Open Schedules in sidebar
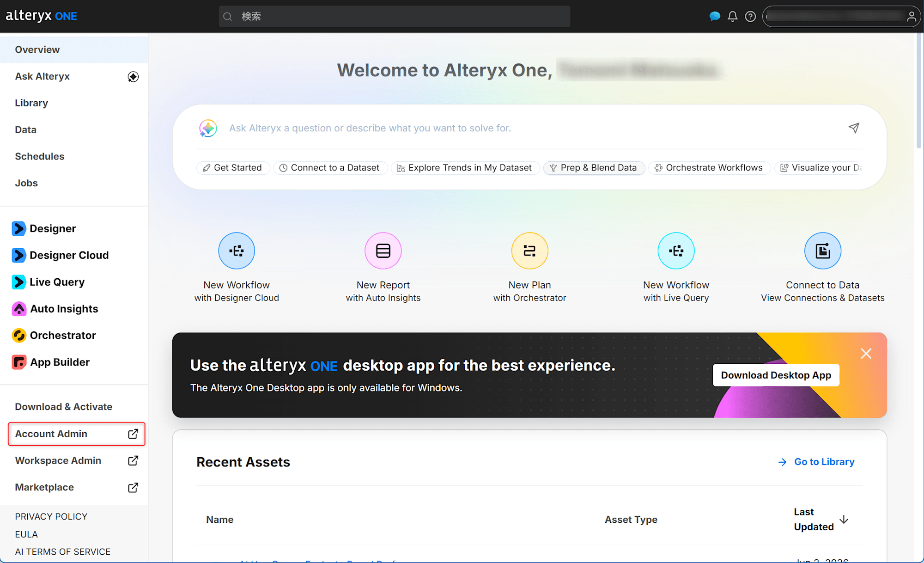Screen dimensions: 924x563 point(74,156)
